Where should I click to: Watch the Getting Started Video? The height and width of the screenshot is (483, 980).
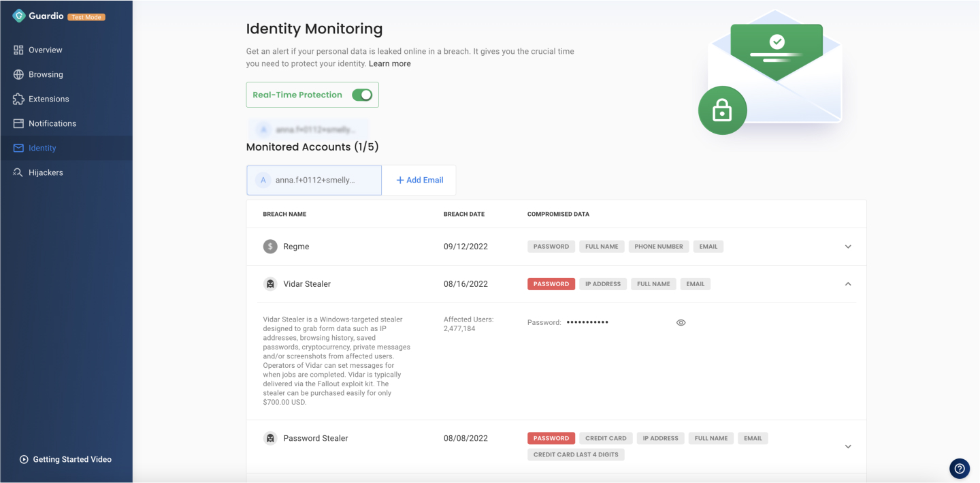(x=66, y=459)
